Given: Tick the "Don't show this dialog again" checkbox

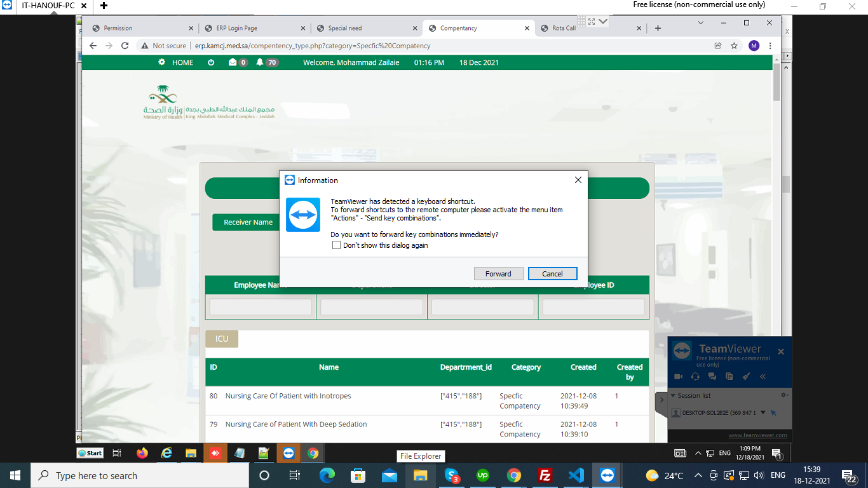Looking at the screenshot, I should (x=337, y=245).
